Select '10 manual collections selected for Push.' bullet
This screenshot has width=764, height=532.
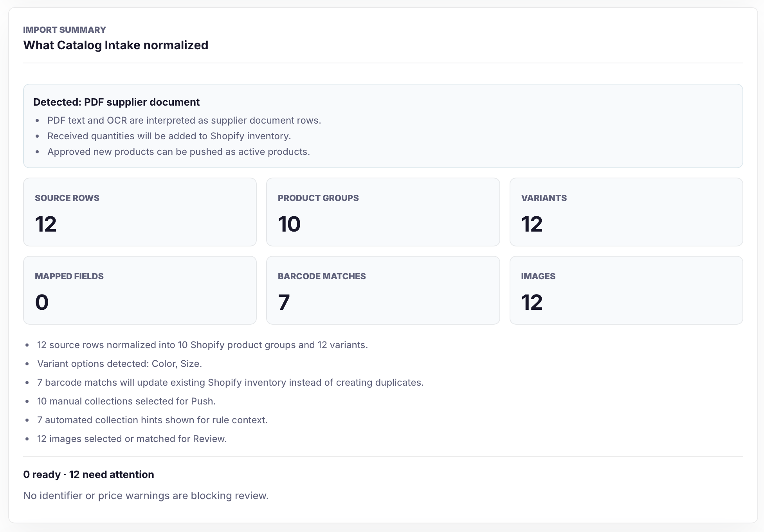[126, 401]
